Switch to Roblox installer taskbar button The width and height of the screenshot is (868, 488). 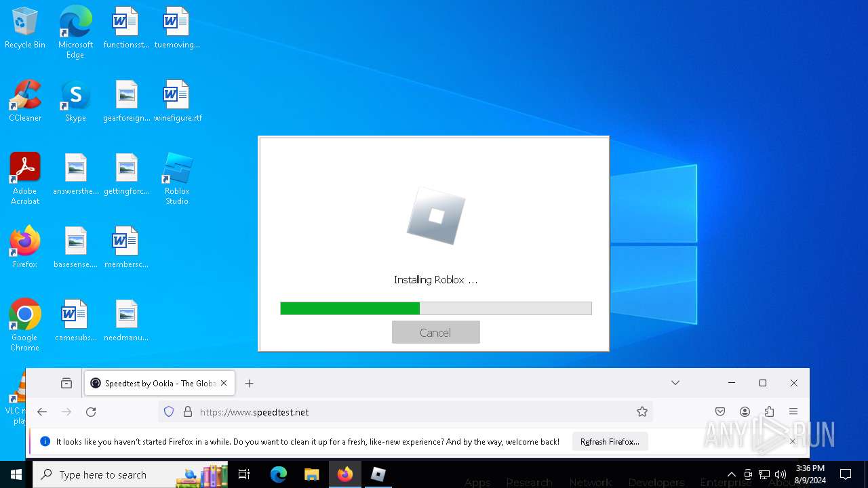point(378,474)
